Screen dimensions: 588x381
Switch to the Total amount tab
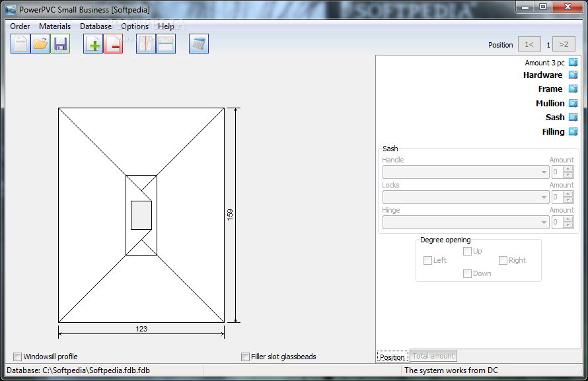(433, 356)
